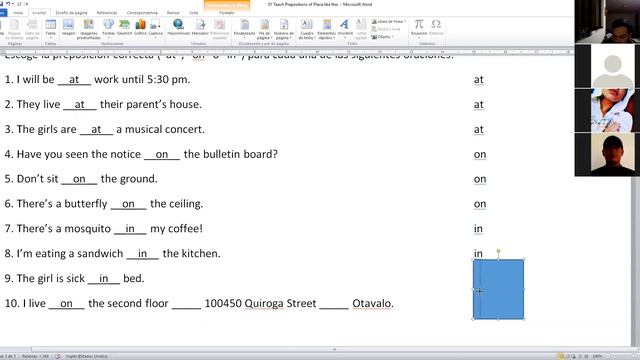Click the word count in status bar
Viewport: 640px width, 360px height.
[35, 356]
